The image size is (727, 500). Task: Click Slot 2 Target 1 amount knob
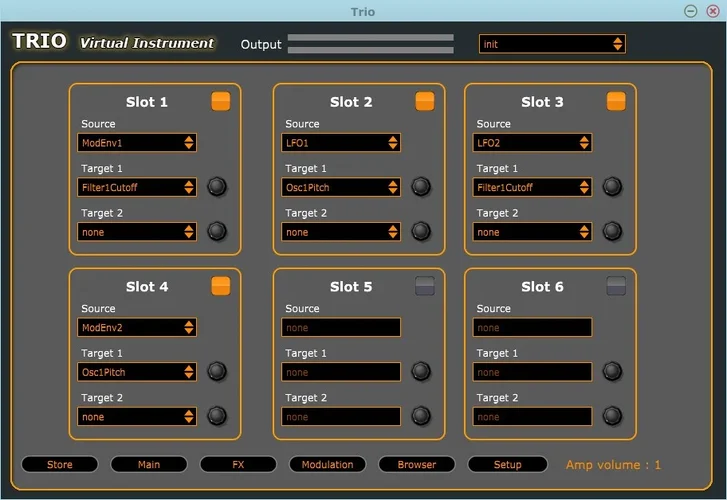tap(421, 187)
